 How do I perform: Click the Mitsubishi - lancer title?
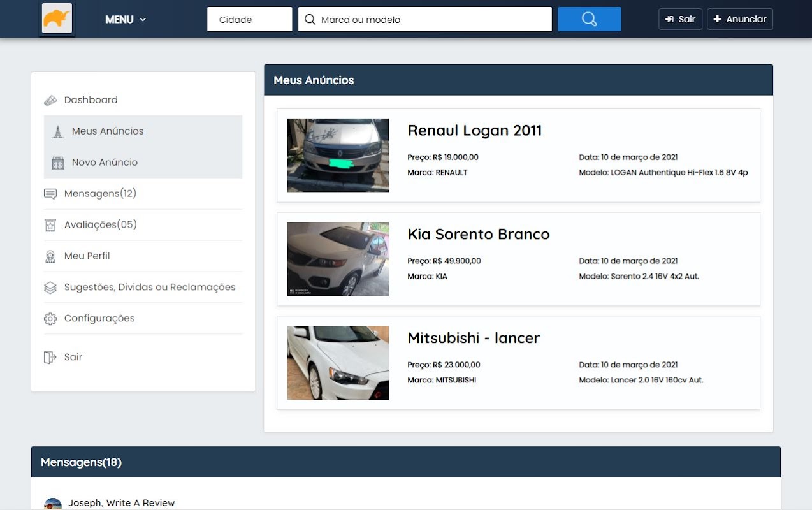click(474, 338)
